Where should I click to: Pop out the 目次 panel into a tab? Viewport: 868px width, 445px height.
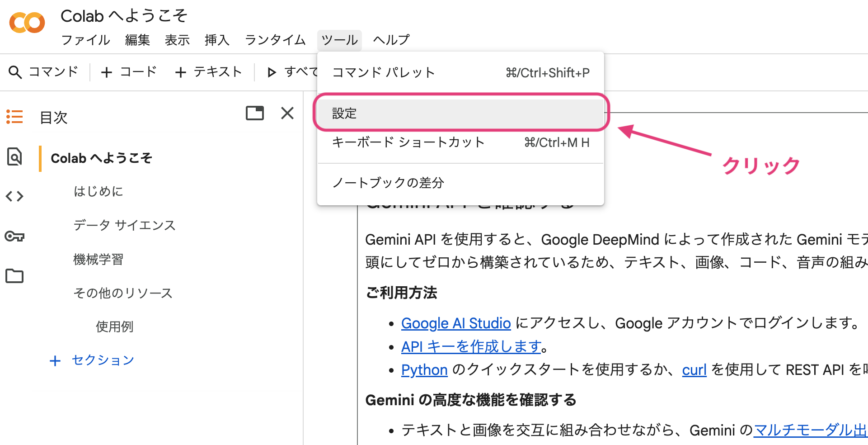point(254,113)
